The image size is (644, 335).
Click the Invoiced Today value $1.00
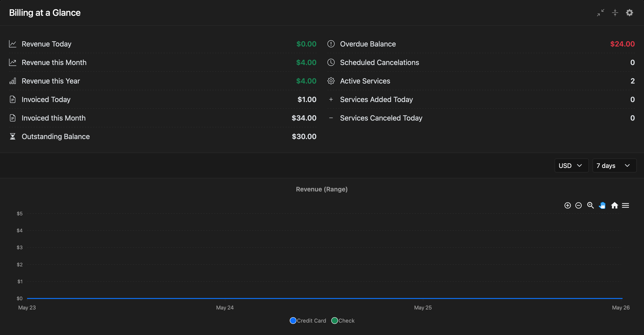tap(307, 100)
